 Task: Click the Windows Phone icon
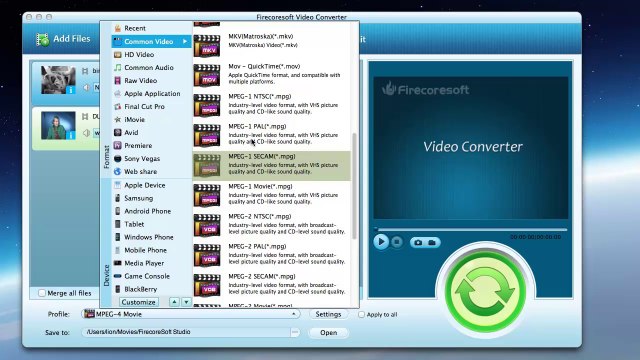click(x=118, y=237)
